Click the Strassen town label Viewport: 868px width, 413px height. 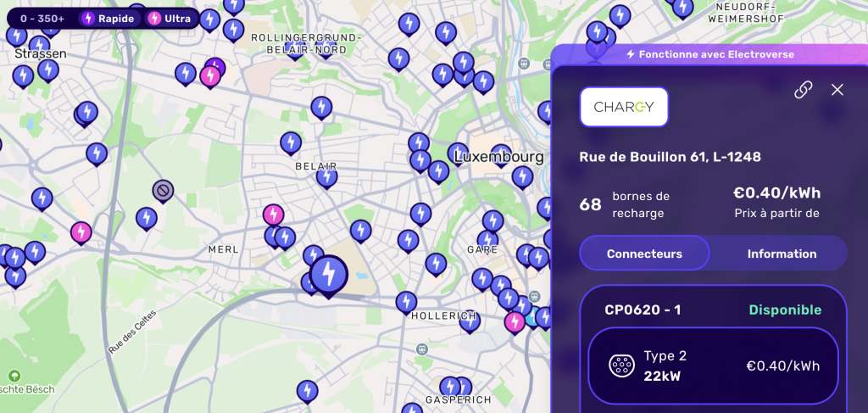41,53
